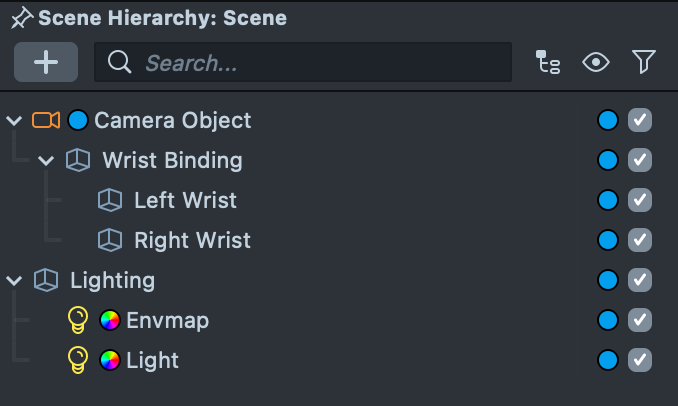Viewport: 678px width, 406px height.
Task: Click the Wrist Binding cube icon
Action: pyautogui.click(x=78, y=160)
